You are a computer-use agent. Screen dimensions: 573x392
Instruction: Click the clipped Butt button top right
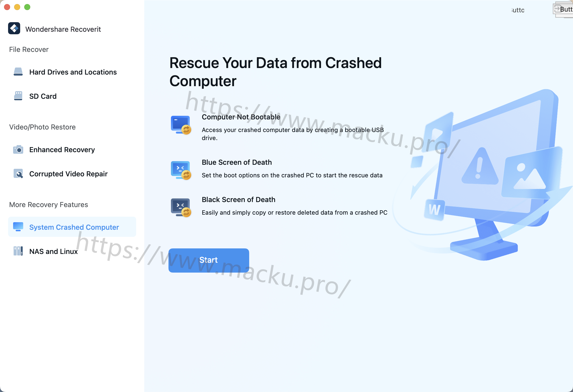563,9
